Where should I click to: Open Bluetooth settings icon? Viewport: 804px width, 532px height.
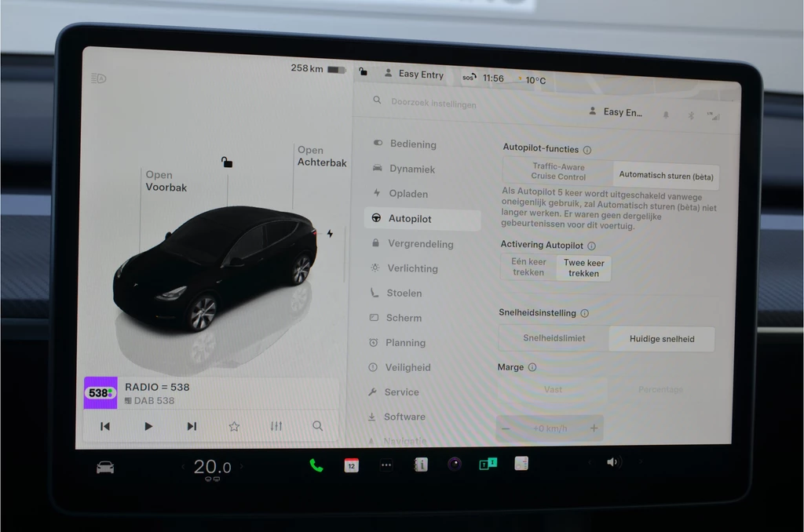point(691,116)
